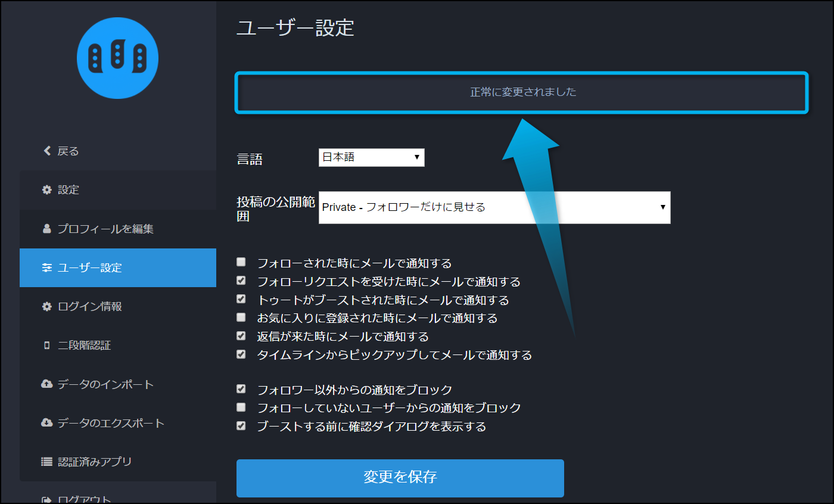The height and width of the screenshot is (504, 834).
Task: Click the back chevron icon next to 戻る
Action: (x=48, y=151)
